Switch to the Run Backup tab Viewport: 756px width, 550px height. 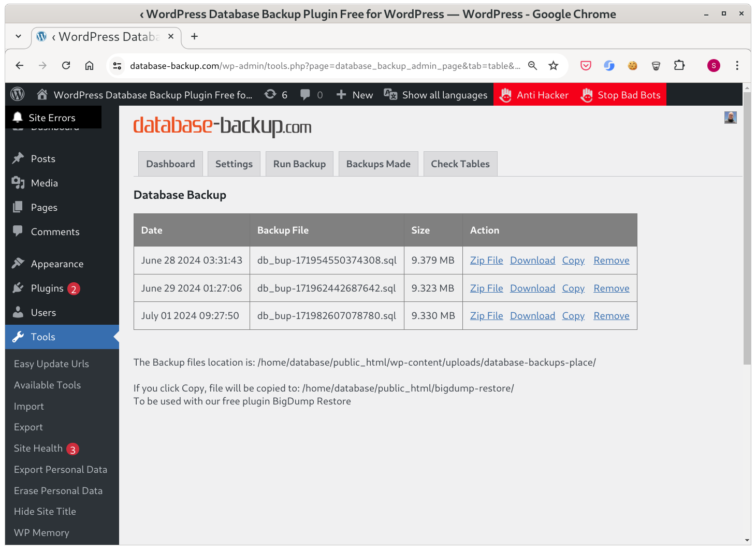coord(299,164)
